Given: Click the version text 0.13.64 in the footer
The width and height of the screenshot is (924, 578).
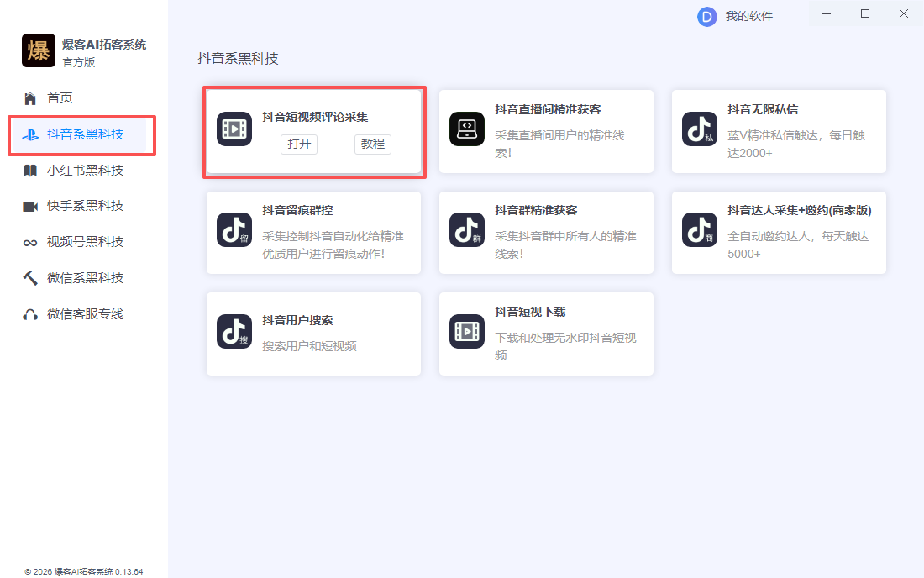Looking at the screenshot, I should 129,571.
